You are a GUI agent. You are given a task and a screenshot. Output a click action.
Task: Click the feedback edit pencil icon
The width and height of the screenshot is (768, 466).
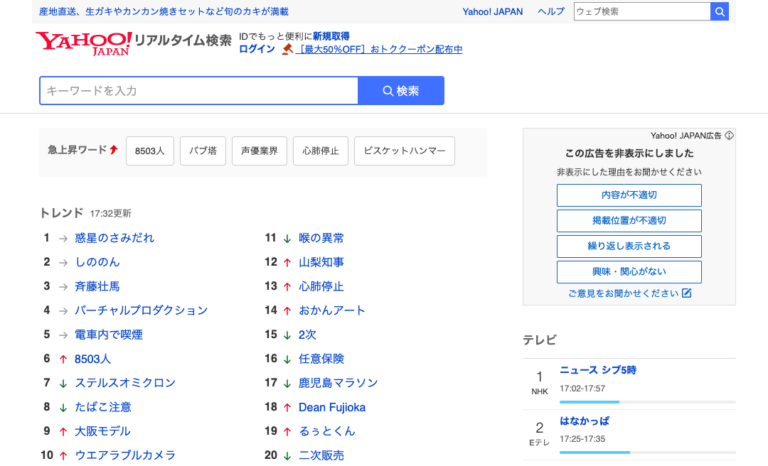coord(687,293)
